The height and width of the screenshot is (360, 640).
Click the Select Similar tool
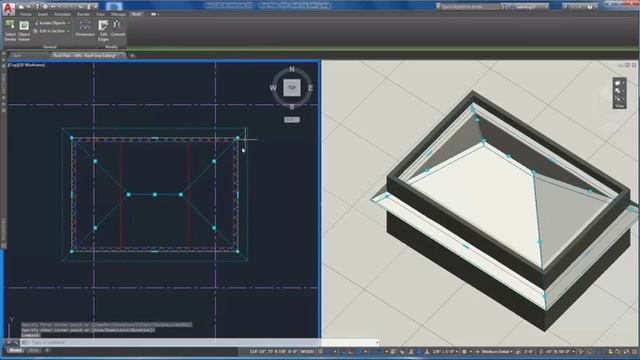[10, 30]
